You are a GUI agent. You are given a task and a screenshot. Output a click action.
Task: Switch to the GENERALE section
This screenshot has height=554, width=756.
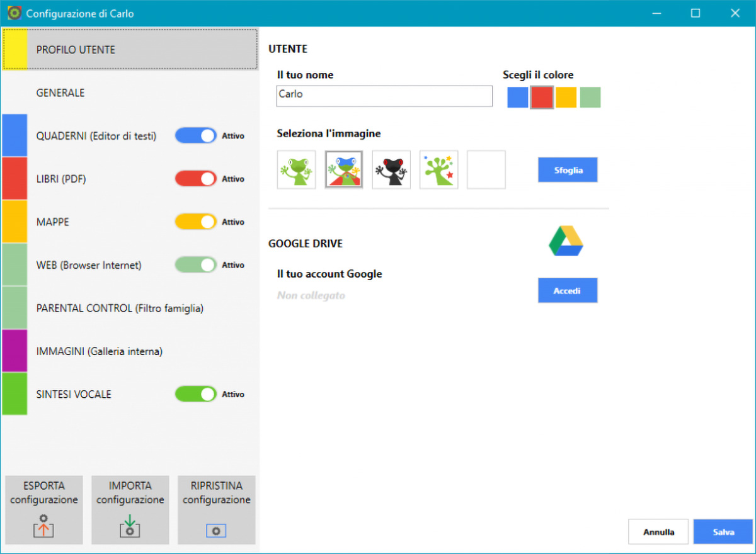click(130, 93)
